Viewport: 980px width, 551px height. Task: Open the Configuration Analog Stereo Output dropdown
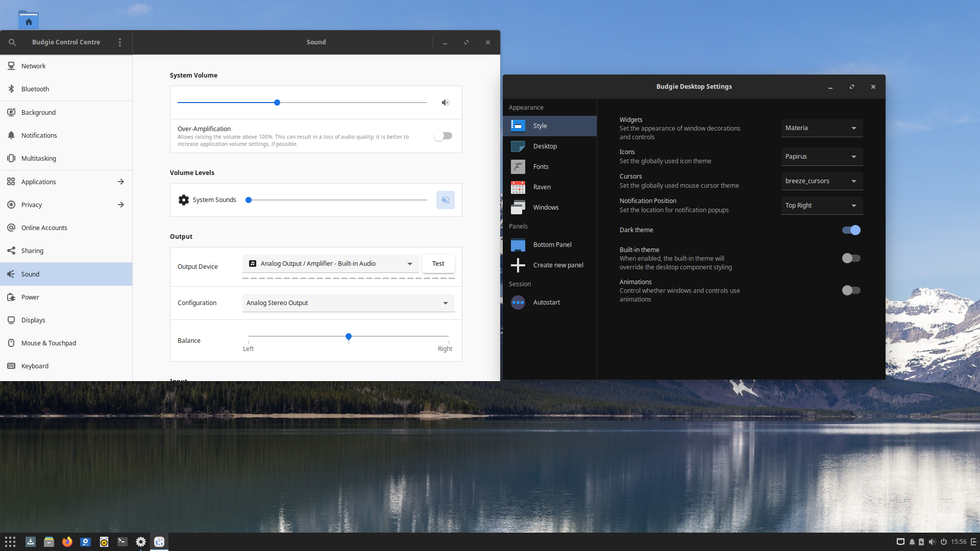pyautogui.click(x=349, y=303)
